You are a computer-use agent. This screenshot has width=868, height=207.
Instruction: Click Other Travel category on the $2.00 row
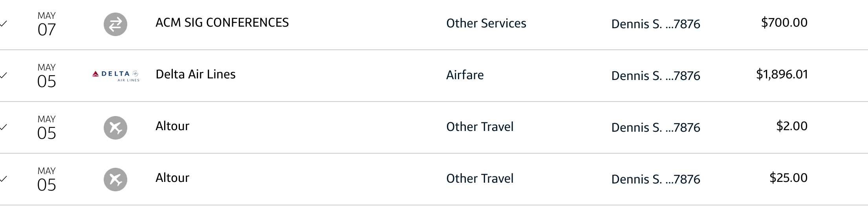pos(480,127)
